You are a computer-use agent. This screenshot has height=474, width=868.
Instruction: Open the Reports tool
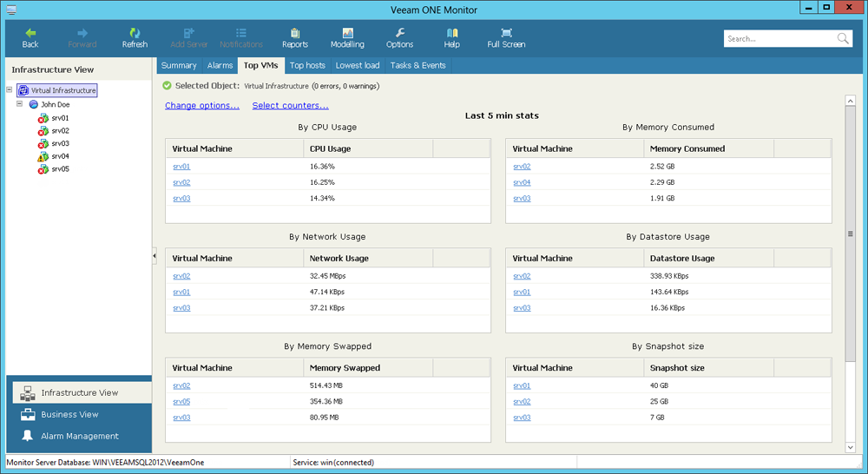(295, 38)
